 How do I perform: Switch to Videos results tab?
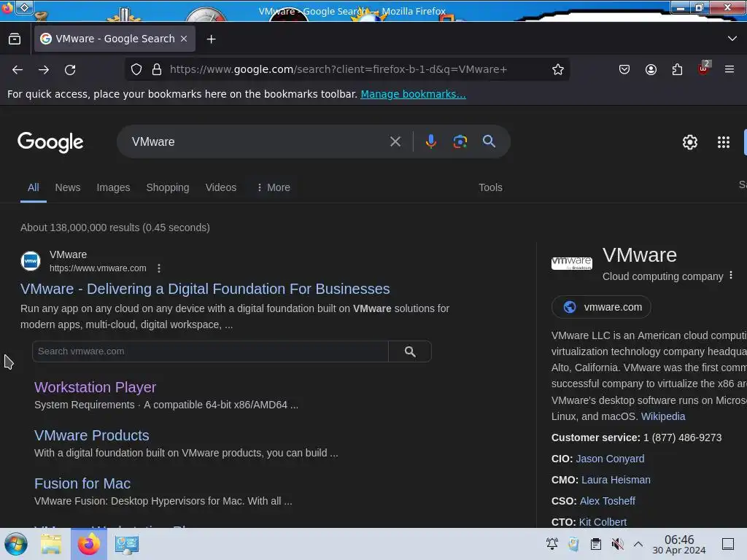(x=220, y=187)
